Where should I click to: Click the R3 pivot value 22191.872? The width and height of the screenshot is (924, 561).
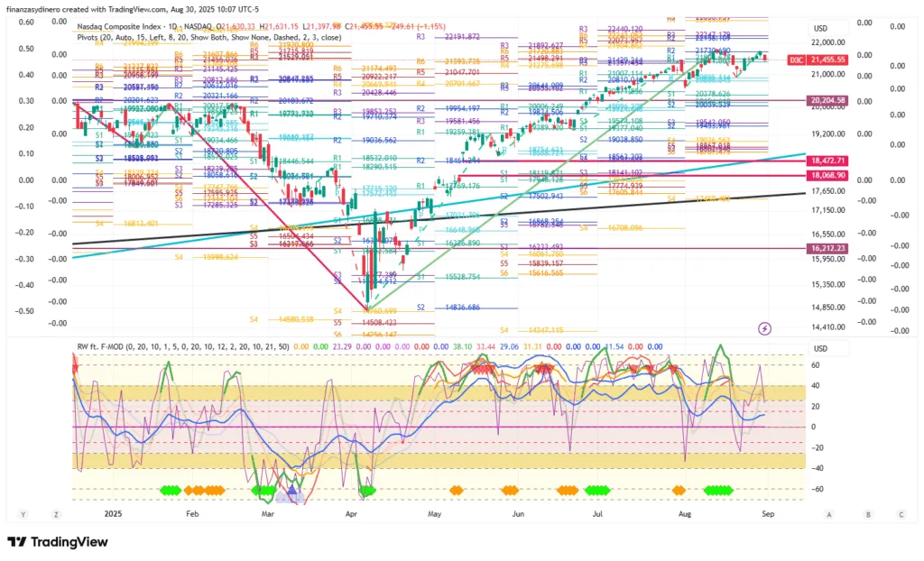(463, 37)
